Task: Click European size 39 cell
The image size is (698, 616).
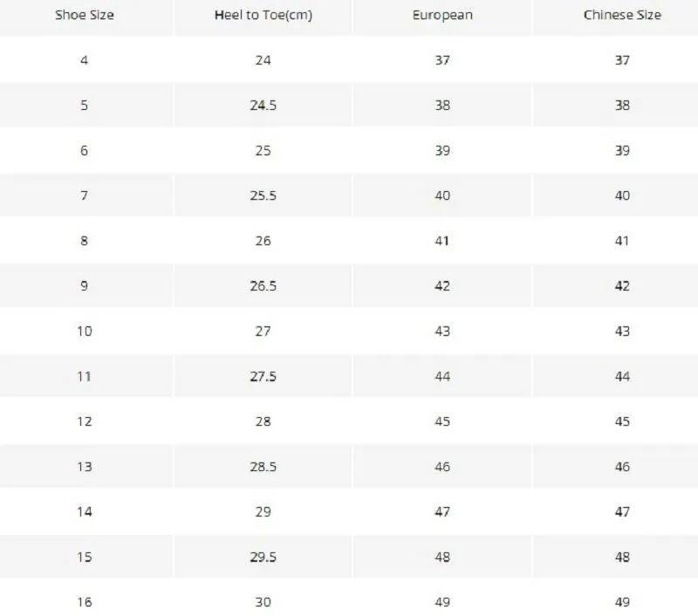Action: click(x=442, y=150)
